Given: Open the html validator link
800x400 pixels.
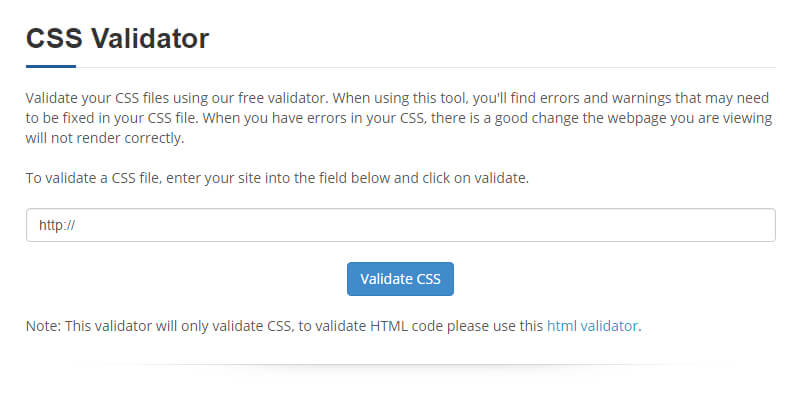Looking at the screenshot, I should [x=592, y=325].
